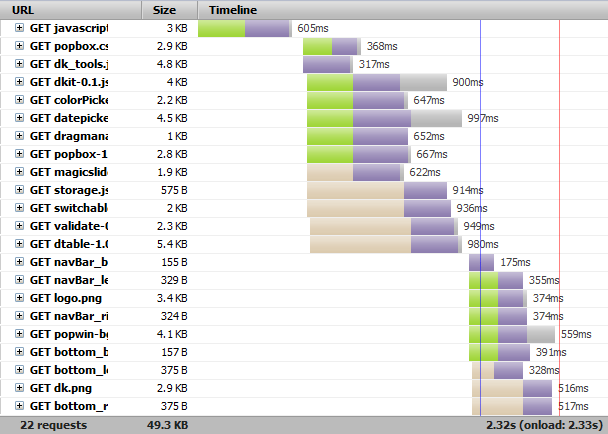Expand the GET datepicker request entry
The image size is (608, 434).
point(19,118)
